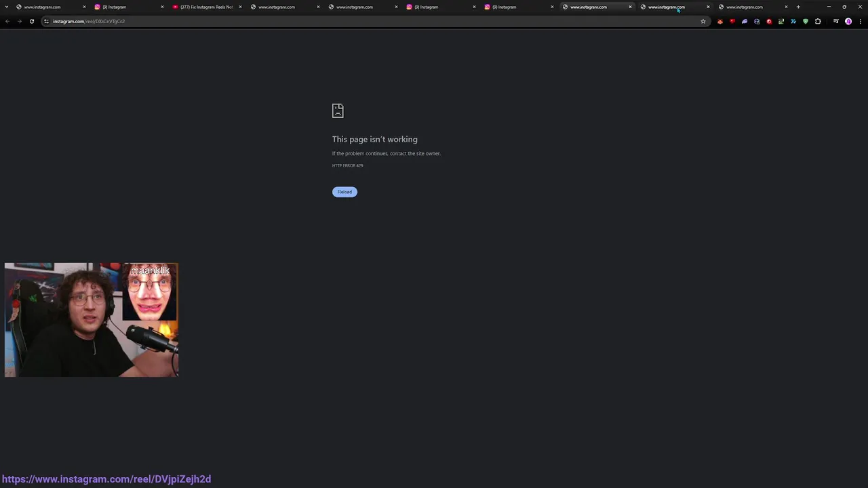Open the site information icon in address bar

[46, 21]
